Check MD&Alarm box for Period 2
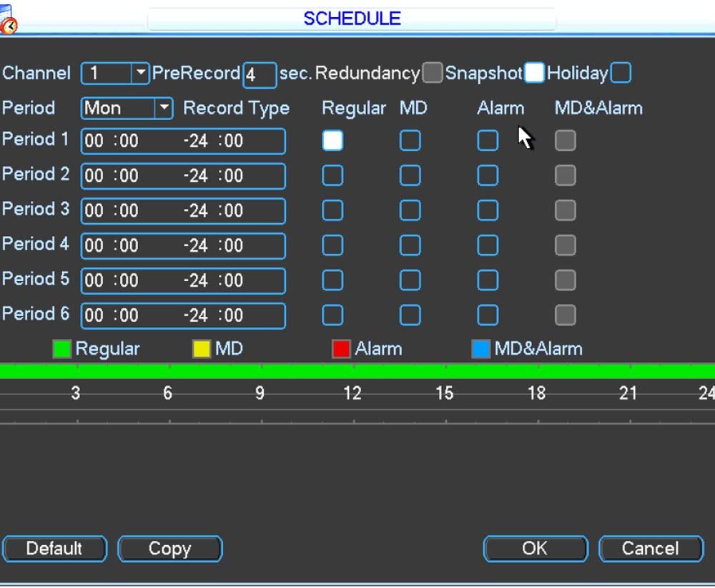 tap(565, 176)
